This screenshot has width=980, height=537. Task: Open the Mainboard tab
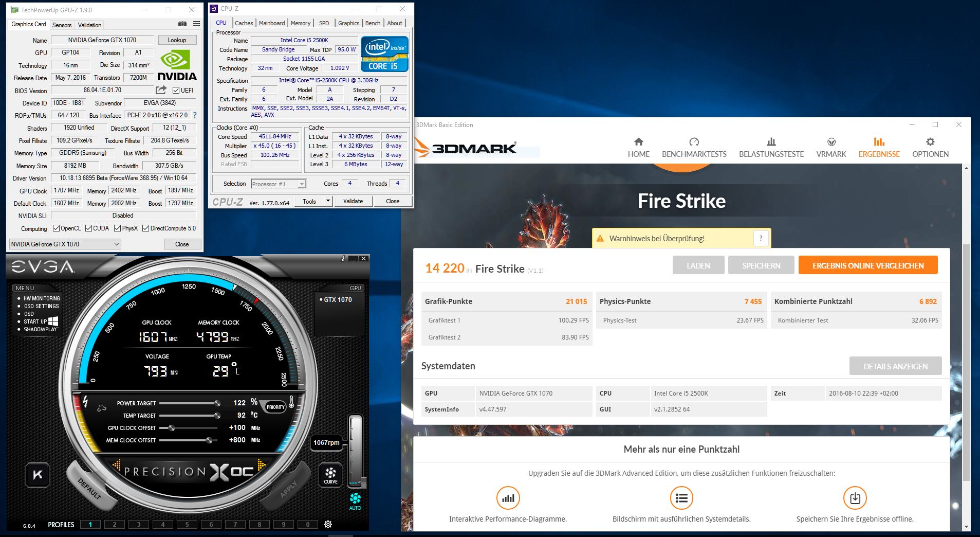(272, 23)
